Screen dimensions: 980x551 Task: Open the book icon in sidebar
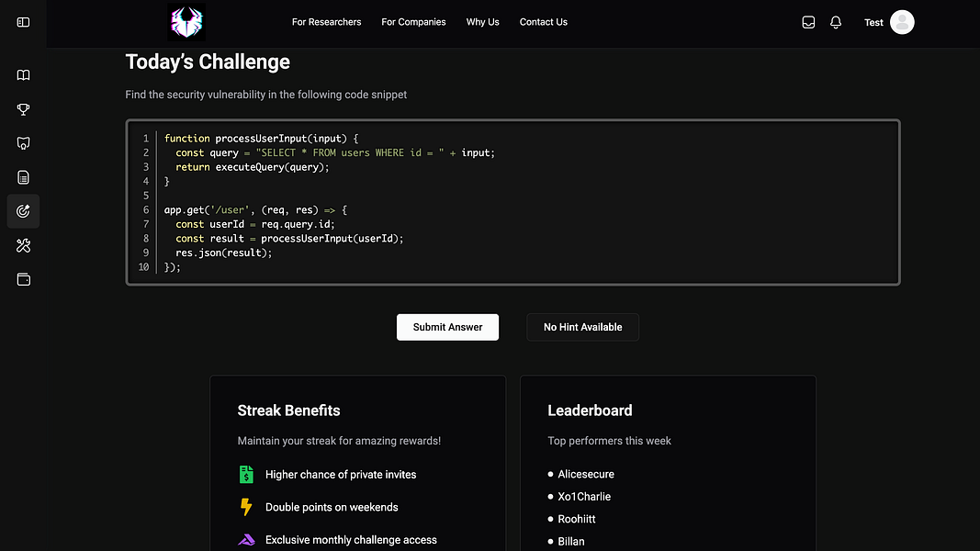pyautogui.click(x=23, y=75)
